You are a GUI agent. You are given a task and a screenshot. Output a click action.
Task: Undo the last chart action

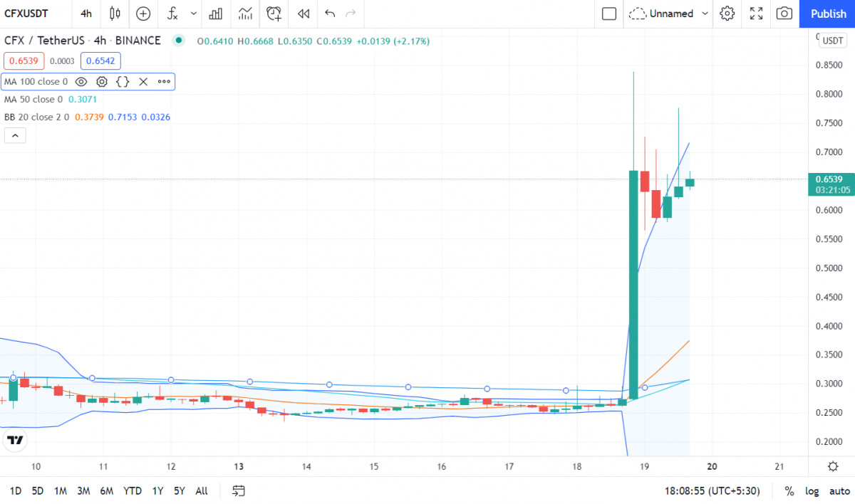(329, 14)
